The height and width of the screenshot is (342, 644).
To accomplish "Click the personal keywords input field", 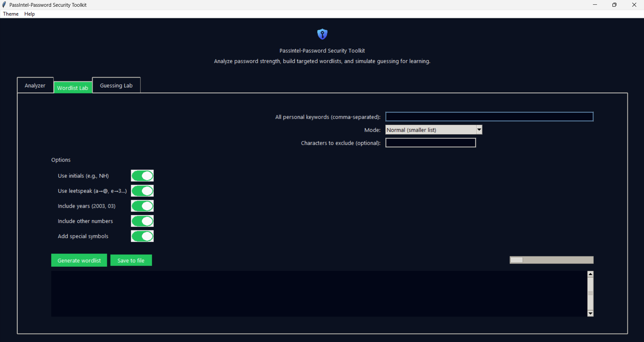I will pyautogui.click(x=489, y=117).
